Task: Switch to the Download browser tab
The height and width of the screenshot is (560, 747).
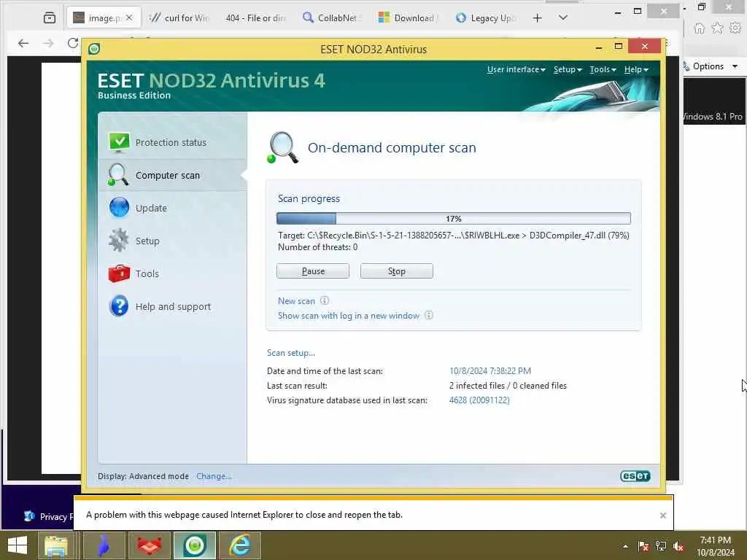Action: pyautogui.click(x=409, y=18)
